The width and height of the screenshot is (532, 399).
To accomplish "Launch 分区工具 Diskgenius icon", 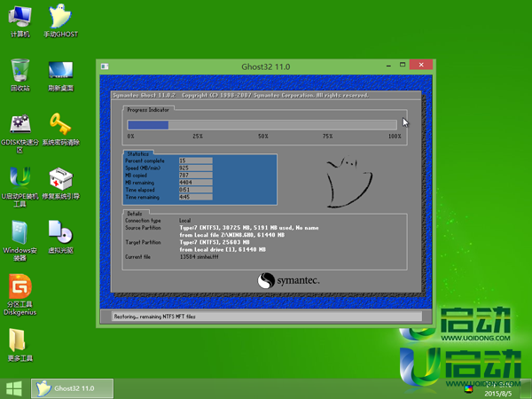I will click(x=20, y=294).
